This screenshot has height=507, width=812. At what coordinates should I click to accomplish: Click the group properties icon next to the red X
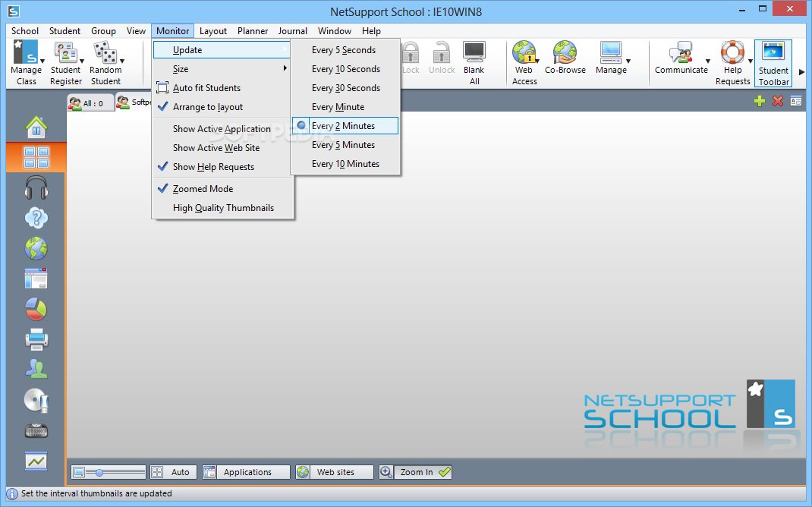click(796, 101)
